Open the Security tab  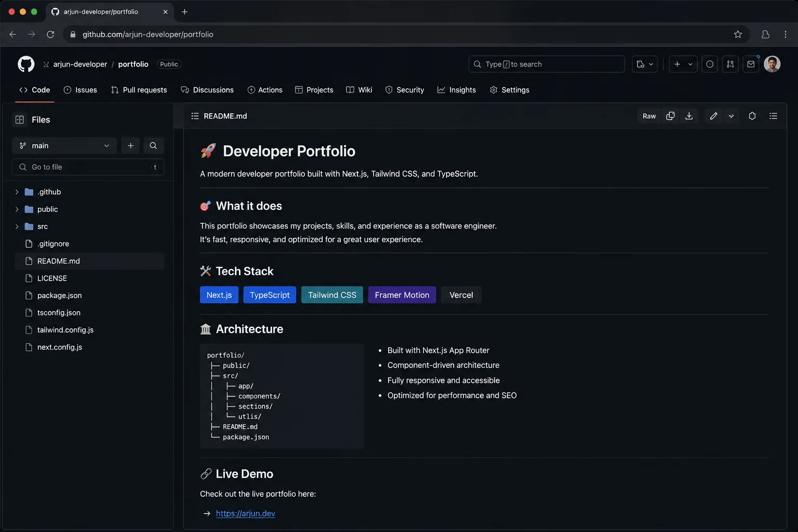click(405, 90)
